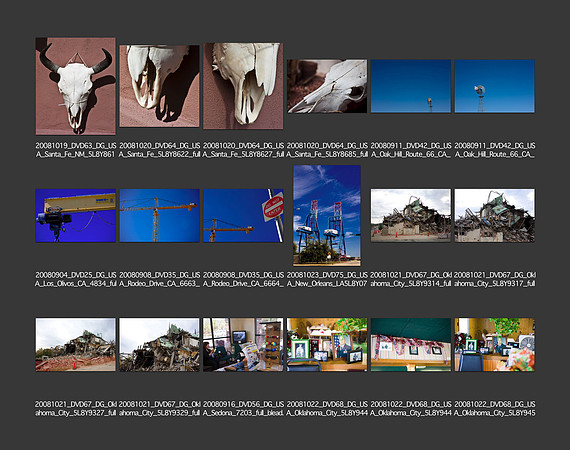Open Santa Fe skull photo SL8Y8622

[x=160, y=86]
